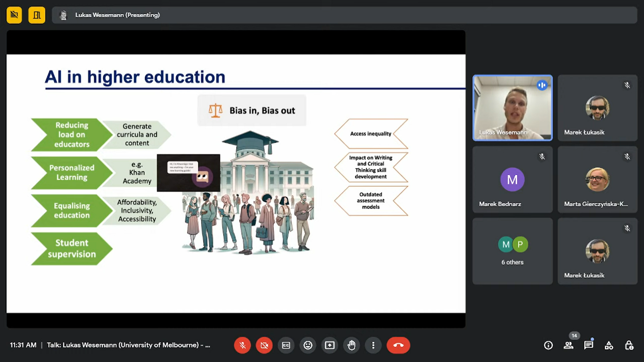Click 'Impact on Writing and Critical Thinking' box
The image size is (644, 362).
[371, 167]
